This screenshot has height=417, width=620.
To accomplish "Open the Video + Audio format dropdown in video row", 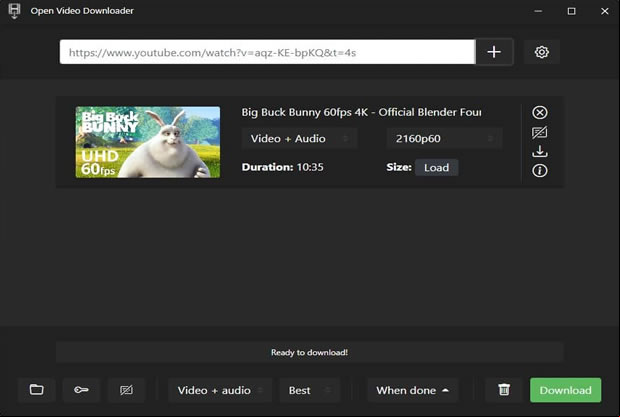I will 299,139.
